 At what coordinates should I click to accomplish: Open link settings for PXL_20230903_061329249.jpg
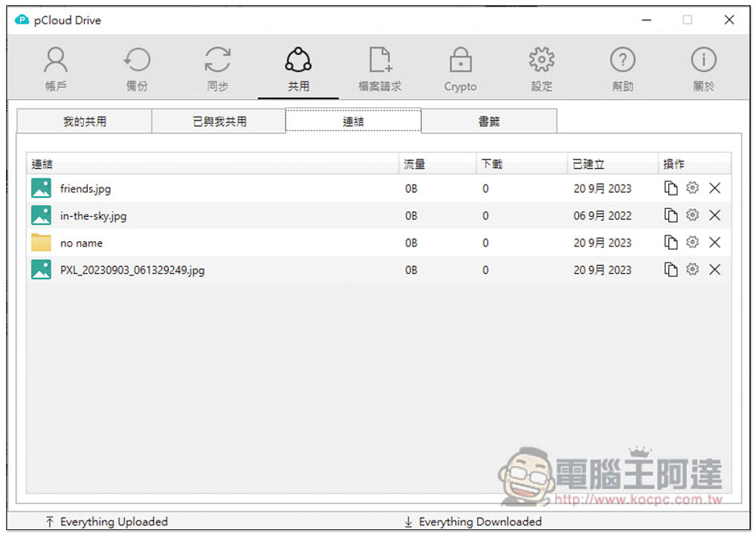coord(692,269)
